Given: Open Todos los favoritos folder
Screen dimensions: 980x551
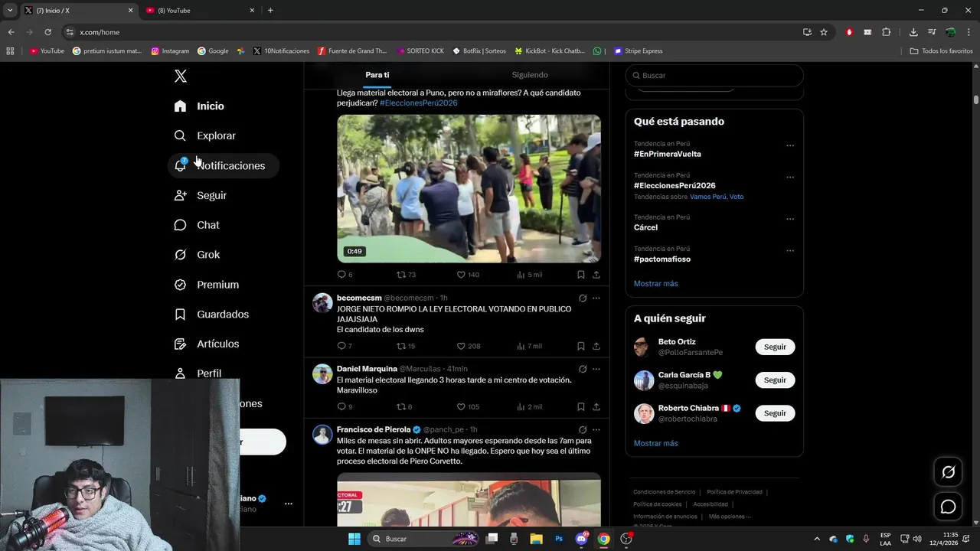Looking at the screenshot, I should point(941,51).
